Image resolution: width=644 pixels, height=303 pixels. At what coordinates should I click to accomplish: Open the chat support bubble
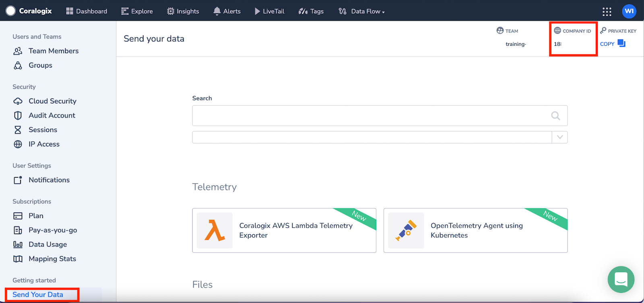click(x=621, y=279)
